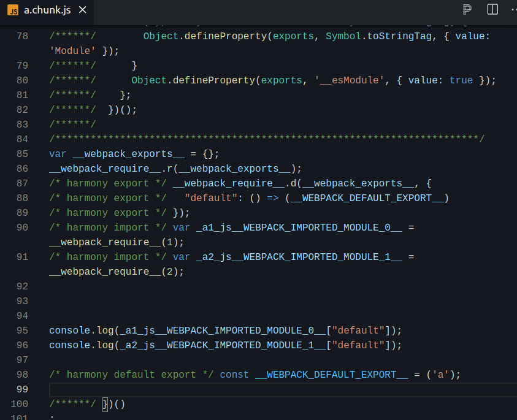
Task: Click the P-shaped icon in editor title bar
Action: click(467, 9)
